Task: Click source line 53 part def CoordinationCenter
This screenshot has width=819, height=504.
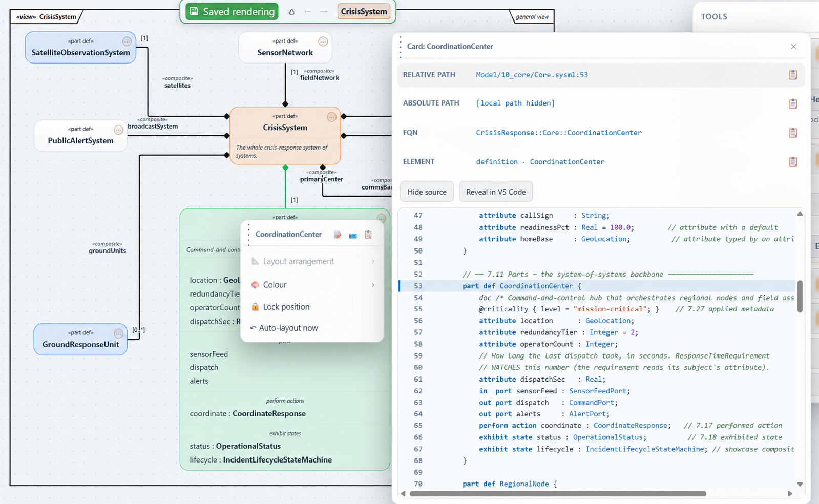Action: [x=597, y=286]
